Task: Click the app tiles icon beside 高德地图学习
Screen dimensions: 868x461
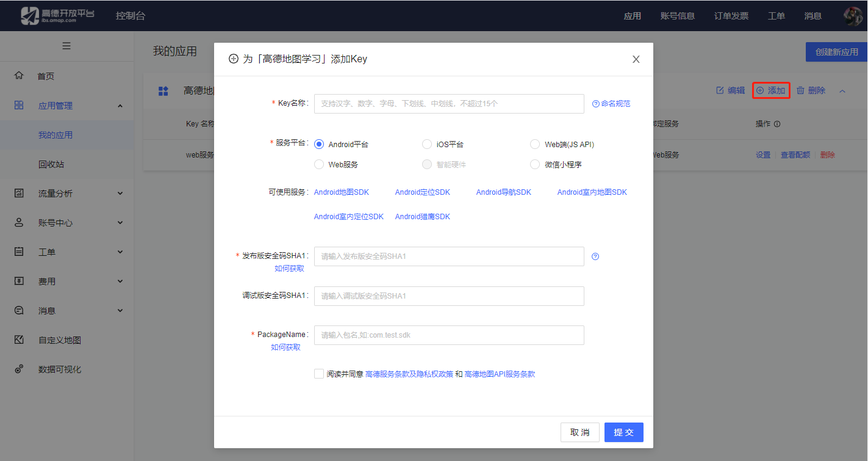Action: 163,91
